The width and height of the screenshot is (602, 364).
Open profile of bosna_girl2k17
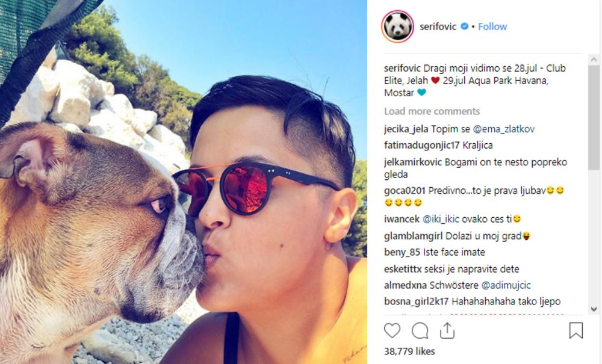point(417,301)
